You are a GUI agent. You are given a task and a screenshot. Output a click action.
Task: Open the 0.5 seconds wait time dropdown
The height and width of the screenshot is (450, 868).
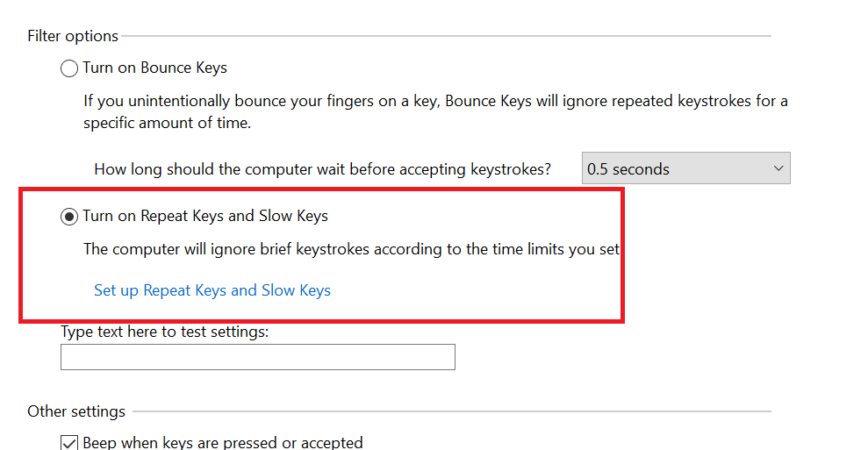point(685,168)
